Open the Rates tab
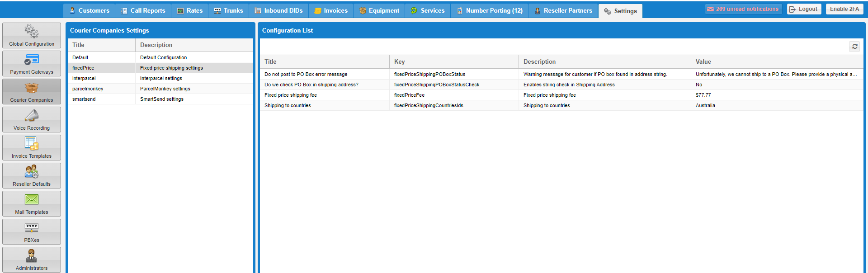The height and width of the screenshot is (273, 868). coord(190,10)
